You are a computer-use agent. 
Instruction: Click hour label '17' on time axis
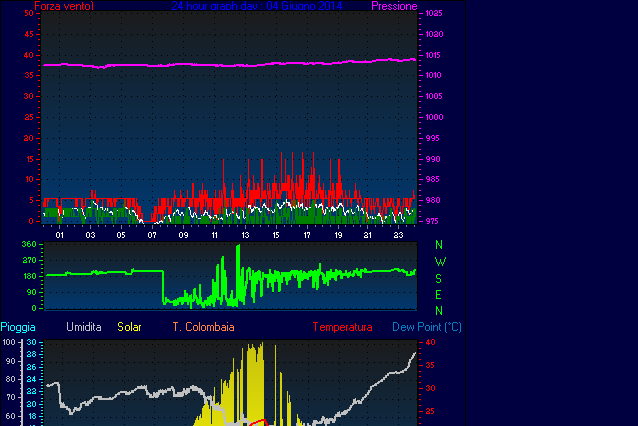coord(307,235)
